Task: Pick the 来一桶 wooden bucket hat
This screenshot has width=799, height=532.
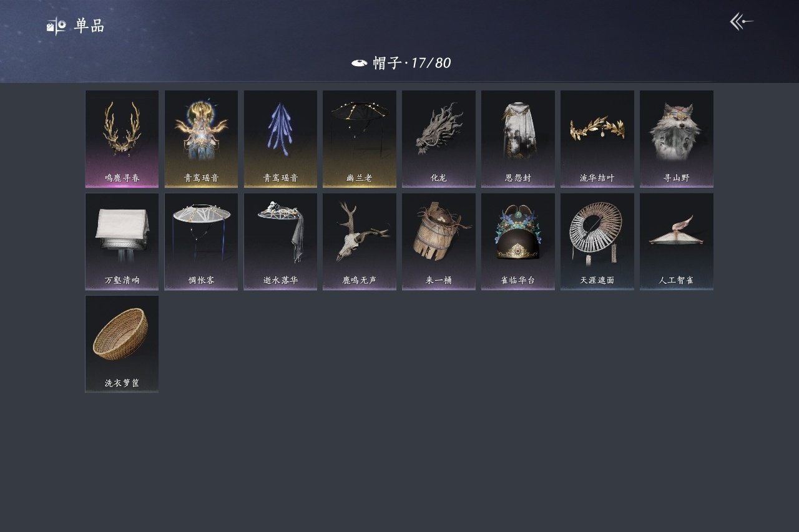Action: (439, 241)
